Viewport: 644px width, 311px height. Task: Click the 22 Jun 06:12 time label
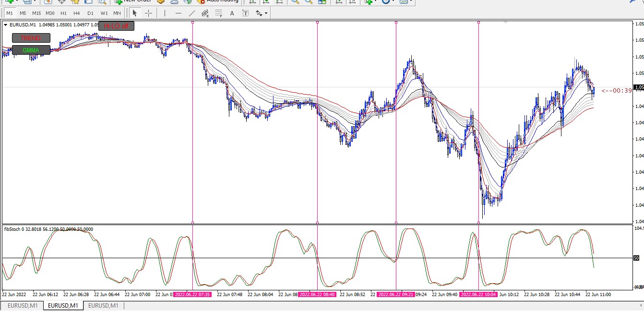pyautogui.click(x=46, y=294)
